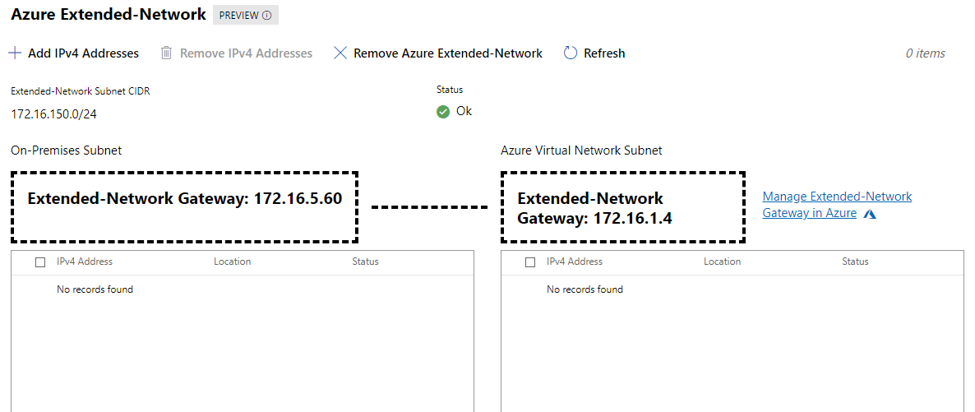975x412 pixels.
Task: Click the Azure Virtual Network Subnet heading
Action: [581, 150]
